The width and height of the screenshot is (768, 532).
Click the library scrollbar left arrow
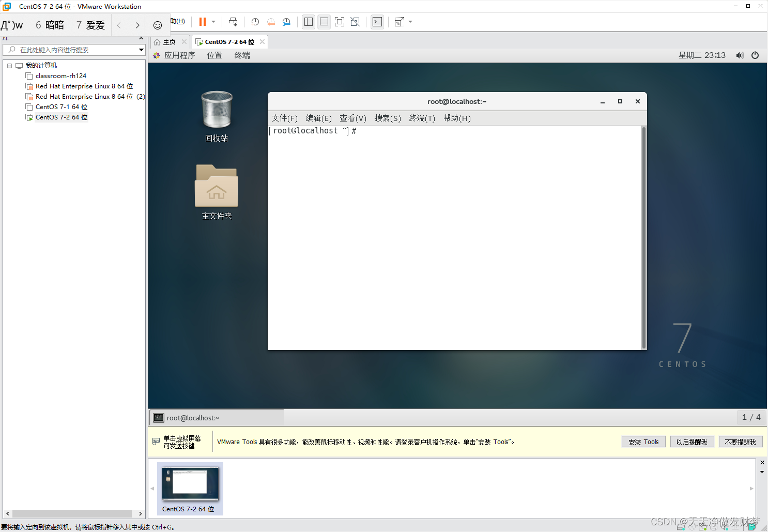(8, 514)
